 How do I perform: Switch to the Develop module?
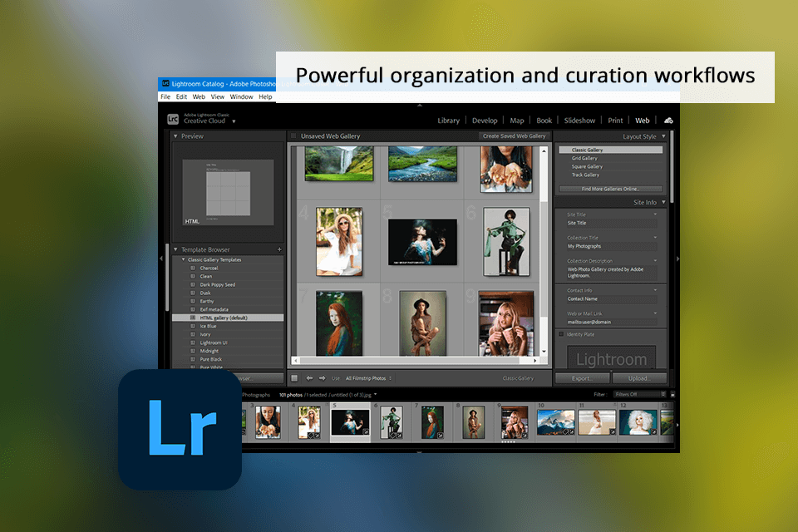click(x=485, y=121)
